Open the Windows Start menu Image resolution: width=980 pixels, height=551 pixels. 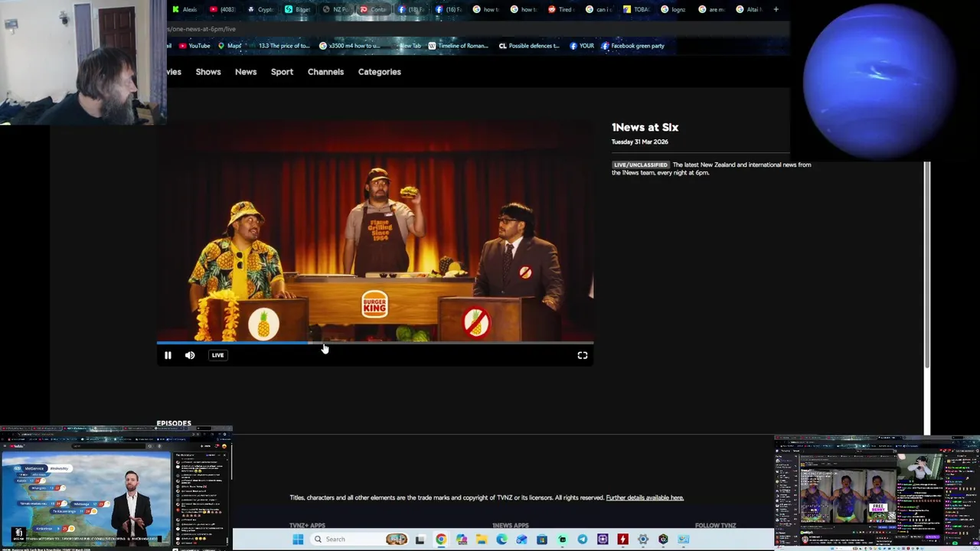pos(298,539)
